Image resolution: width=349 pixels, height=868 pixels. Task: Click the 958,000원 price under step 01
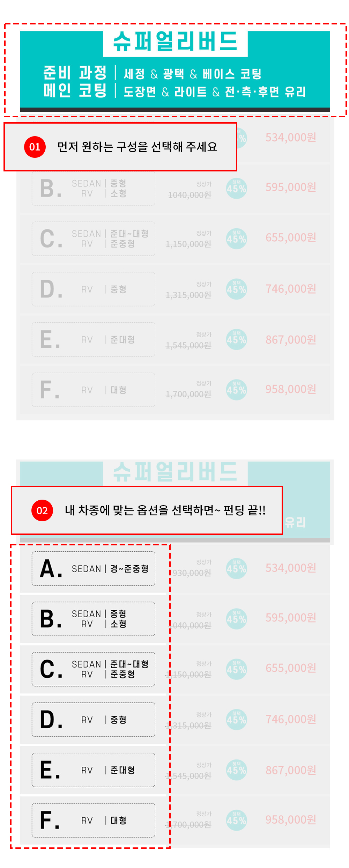tap(291, 389)
